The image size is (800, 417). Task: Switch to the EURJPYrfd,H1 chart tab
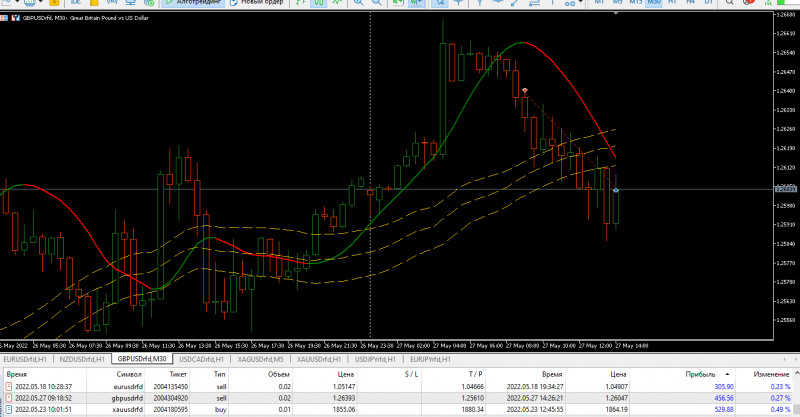click(x=430, y=359)
